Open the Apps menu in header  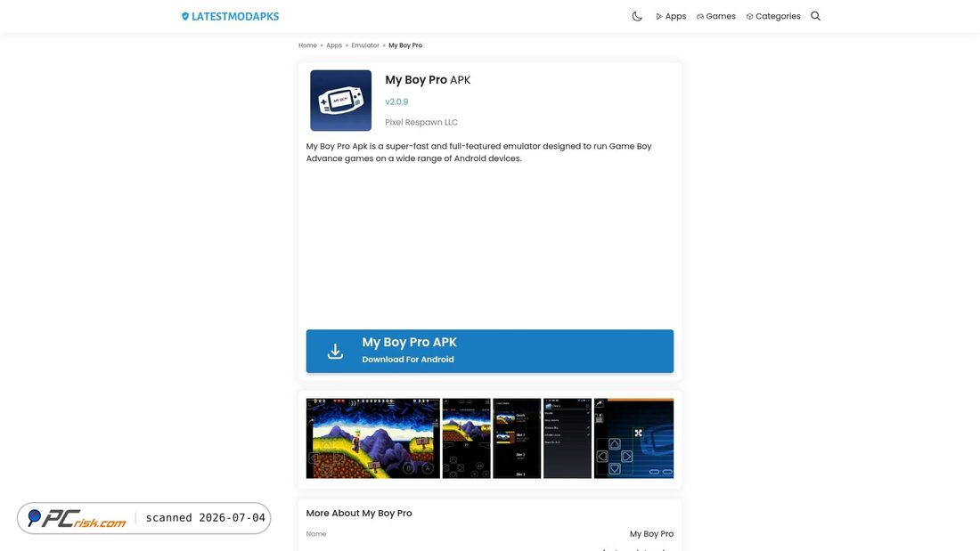(x=671, y=16)
